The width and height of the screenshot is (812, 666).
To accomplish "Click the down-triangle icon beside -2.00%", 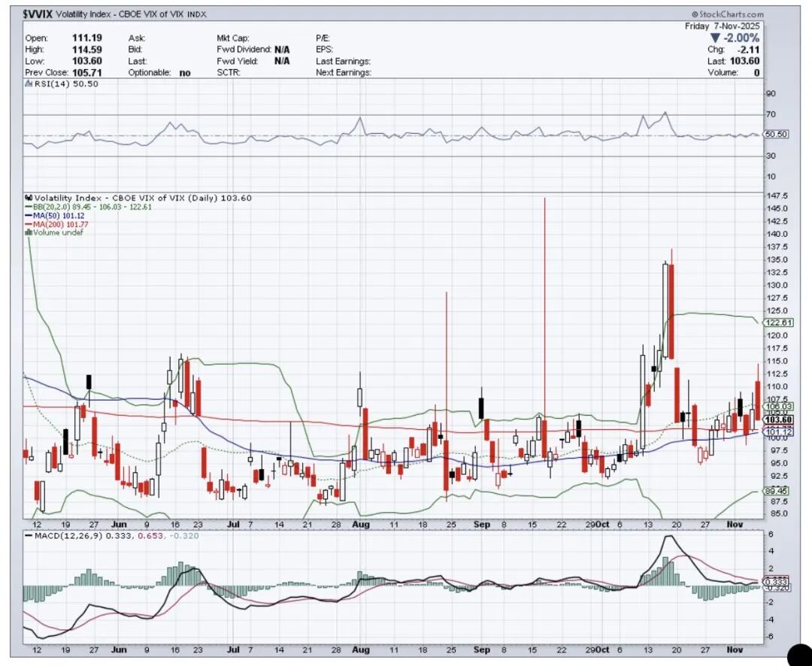I will [x=715, y=38].
